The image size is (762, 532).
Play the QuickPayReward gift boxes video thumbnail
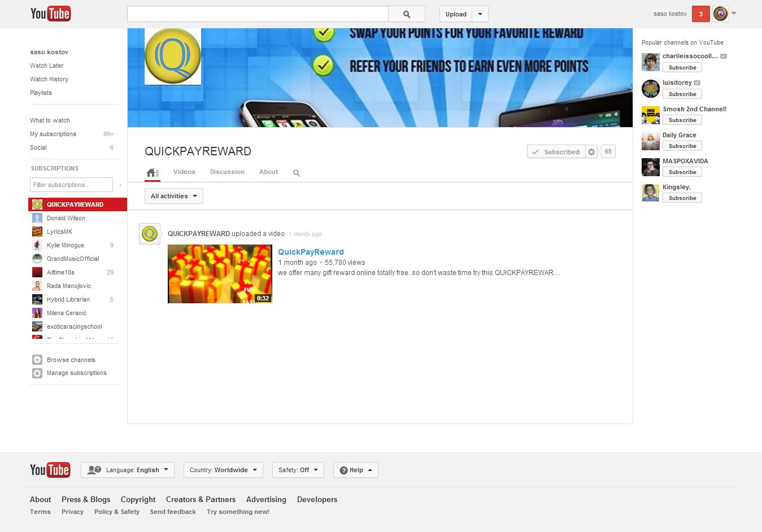pos(220,274)
